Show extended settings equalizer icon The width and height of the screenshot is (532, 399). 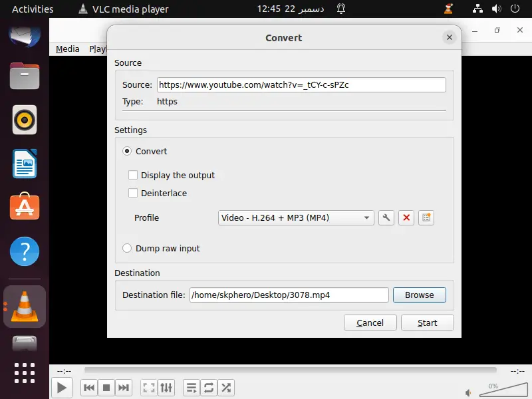tap(166, 388)
